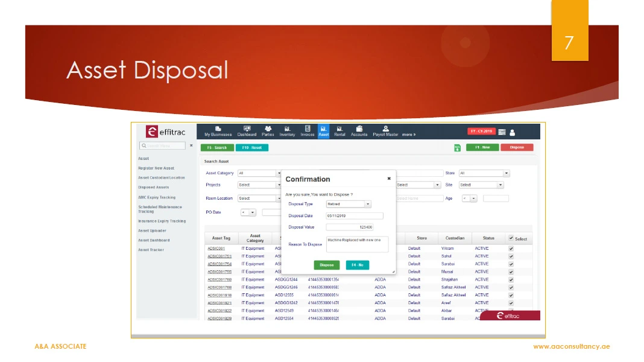Click the Dashboard monitor icon
Viewport: 644px width, 362px height.
[x=247, y=129]
